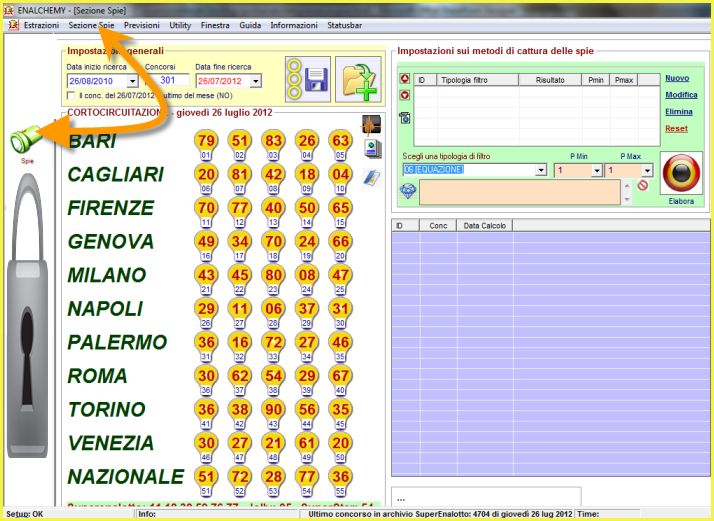Viewport: 714px width, 521px height.
Task: Select Cagliari lightbulb number 81
Action: [x=240, y=179]
